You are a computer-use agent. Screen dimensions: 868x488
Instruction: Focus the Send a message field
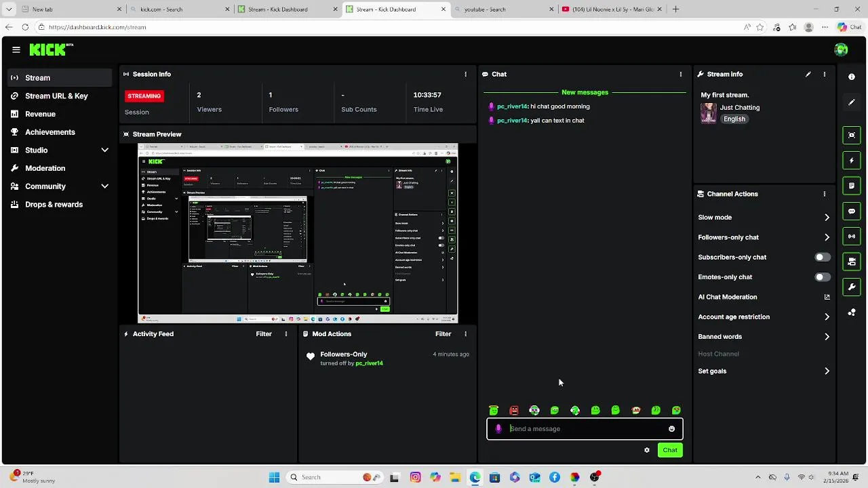(585, 428)
